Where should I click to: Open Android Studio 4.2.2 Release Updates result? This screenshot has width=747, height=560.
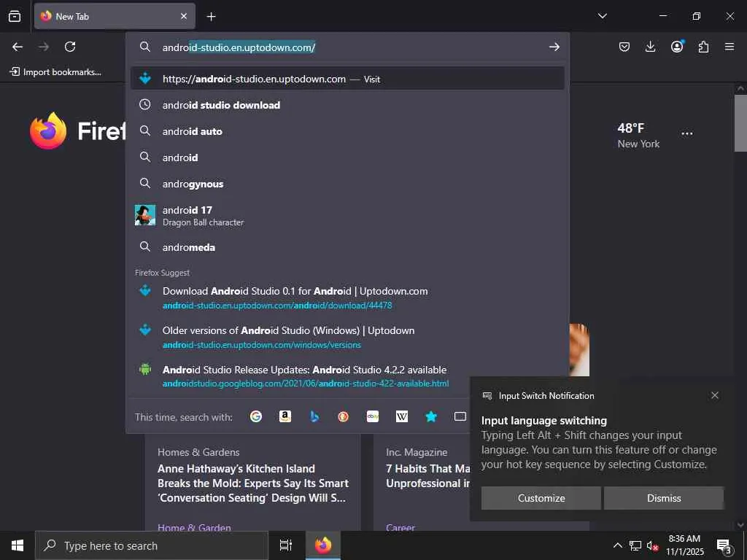tap(347, 376)
